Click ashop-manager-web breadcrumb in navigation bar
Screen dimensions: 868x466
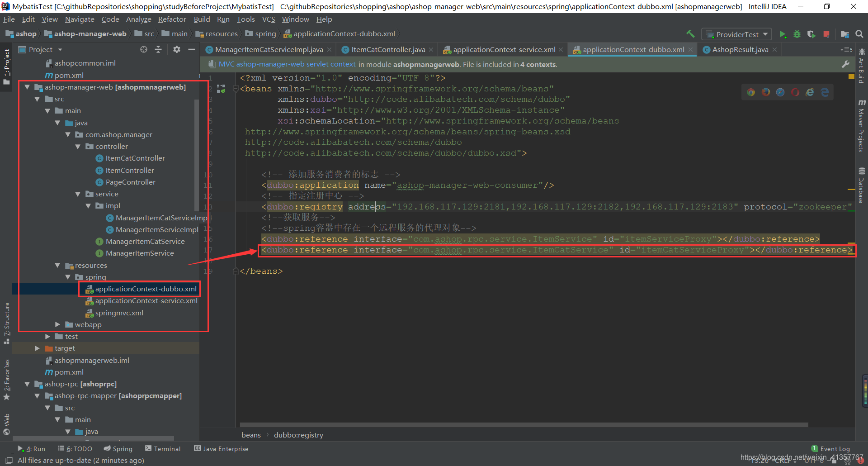click(85, 34)
